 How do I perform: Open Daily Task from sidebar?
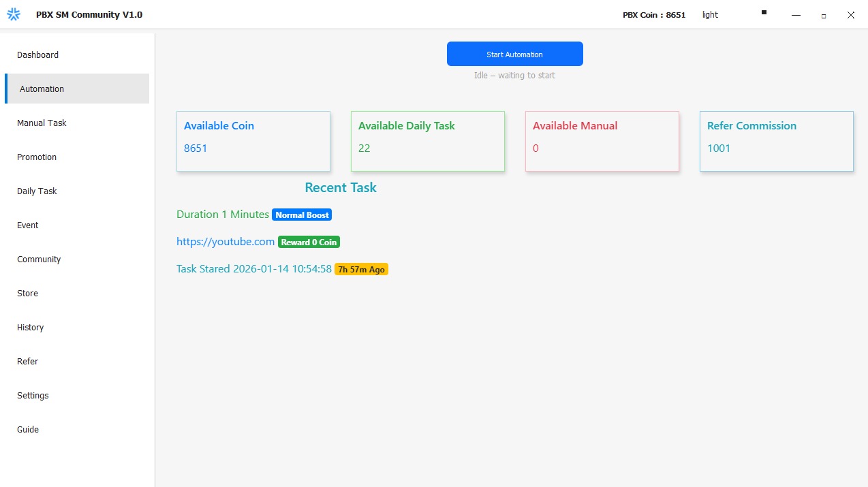click(37, 191)
